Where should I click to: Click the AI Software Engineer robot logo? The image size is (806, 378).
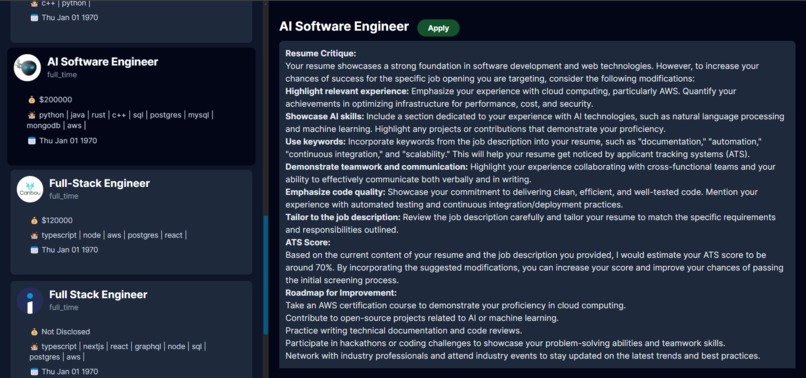point(27,67)
